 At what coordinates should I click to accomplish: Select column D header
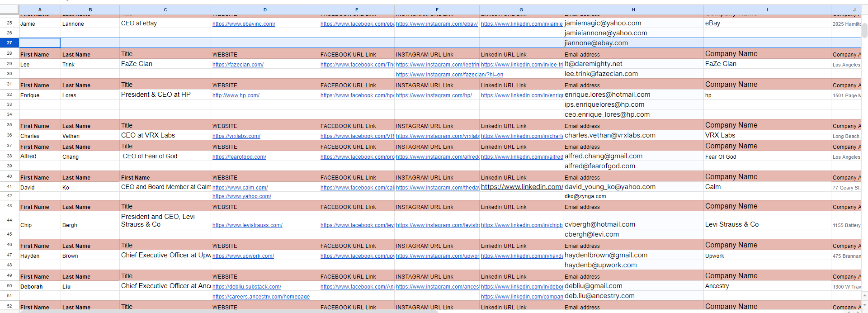(265, 9)
